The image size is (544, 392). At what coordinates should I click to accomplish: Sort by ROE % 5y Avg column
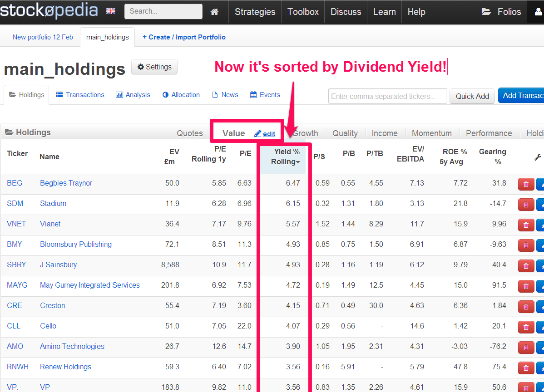pos(454,157)
